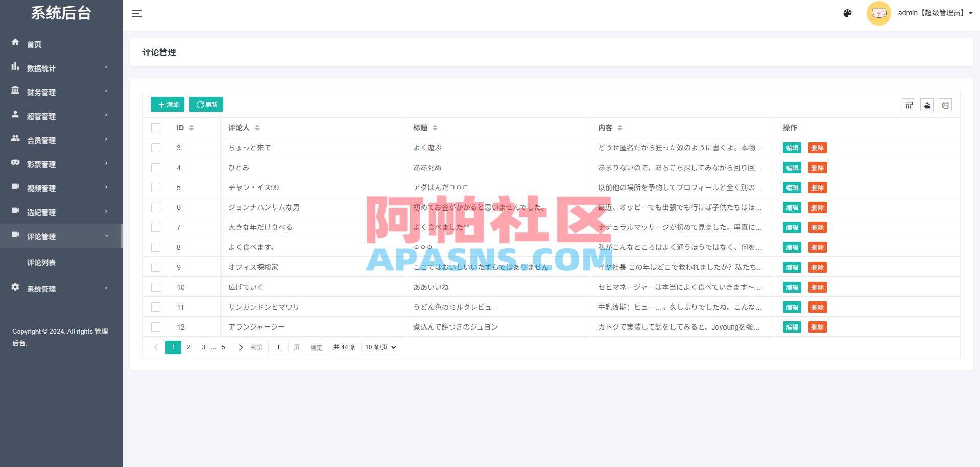Click the gamepad icon for 彩票管理
Screen dimensions: 980x467
(x=15, y=162)
